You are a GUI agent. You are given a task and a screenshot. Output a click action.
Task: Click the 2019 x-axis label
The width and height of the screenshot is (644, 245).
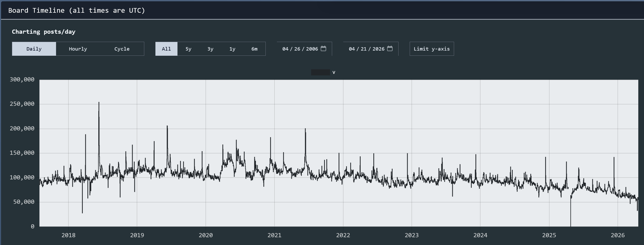[x=137, y=235]
